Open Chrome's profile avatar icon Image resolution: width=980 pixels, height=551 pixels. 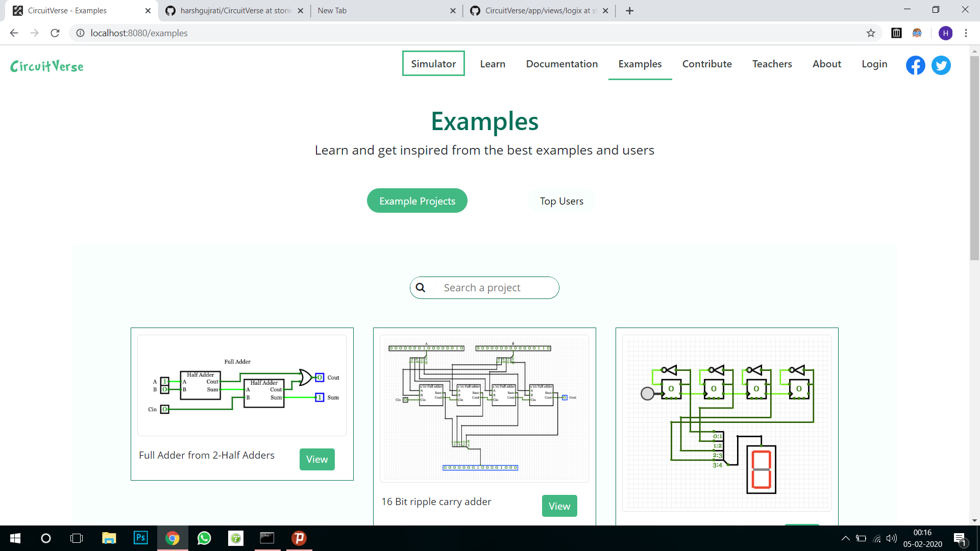pos(946,33)
